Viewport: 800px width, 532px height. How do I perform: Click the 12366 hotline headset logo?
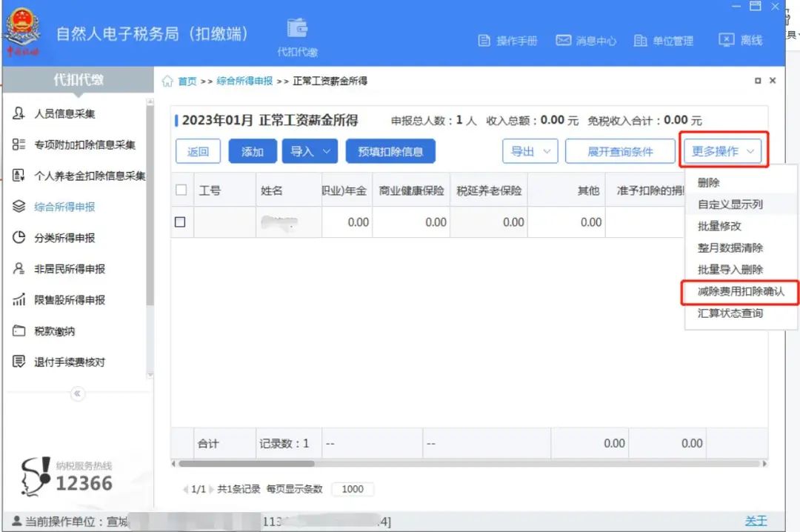35,477
